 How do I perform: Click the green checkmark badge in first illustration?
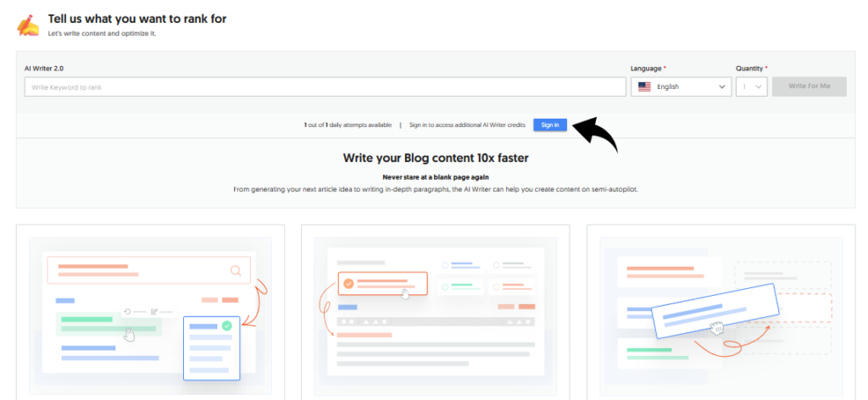click(226, 326)
